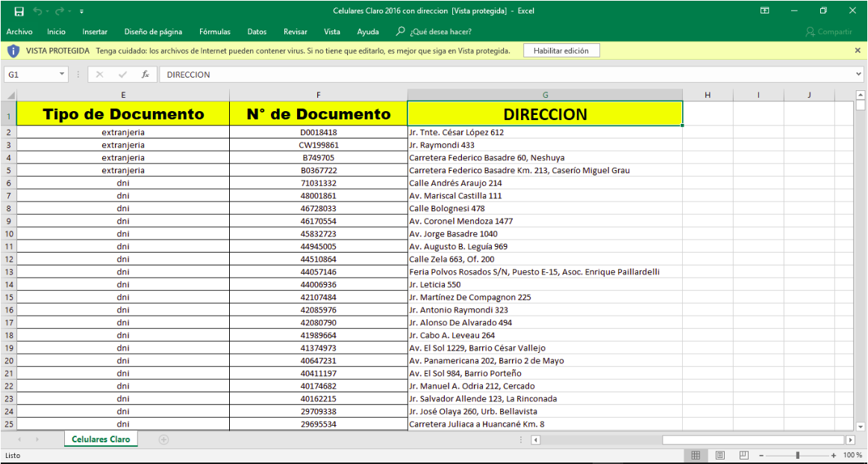Click the vertical scrollbar up arrow
Viewport: 868px width, 464px height.
click(x=861, y=95)
